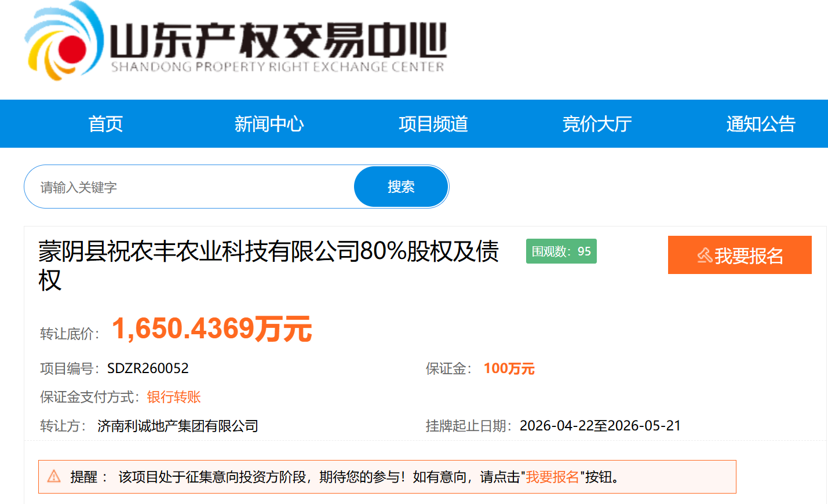Screen dimensions: 828x504
Task: Go to the 首页 home tab
Action: 105,124
